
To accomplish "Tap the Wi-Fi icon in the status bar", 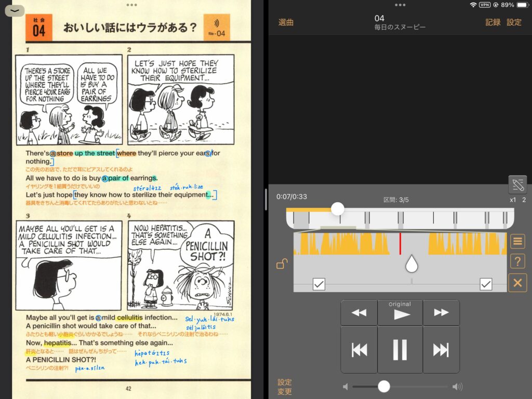I will pyautogui.click(x=473, y=5).
